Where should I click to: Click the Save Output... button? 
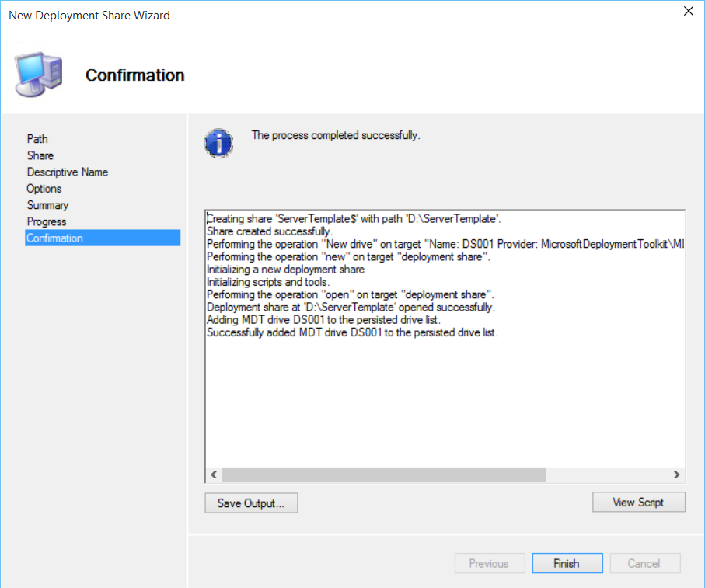point(251,503)
